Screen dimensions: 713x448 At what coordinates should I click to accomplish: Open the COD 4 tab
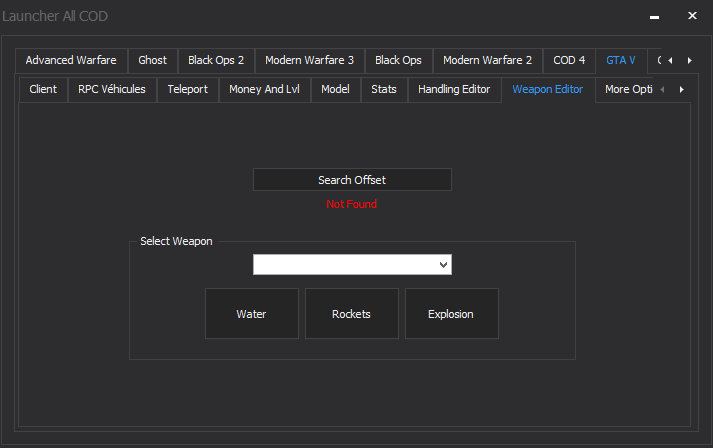(x=569, y=60)
